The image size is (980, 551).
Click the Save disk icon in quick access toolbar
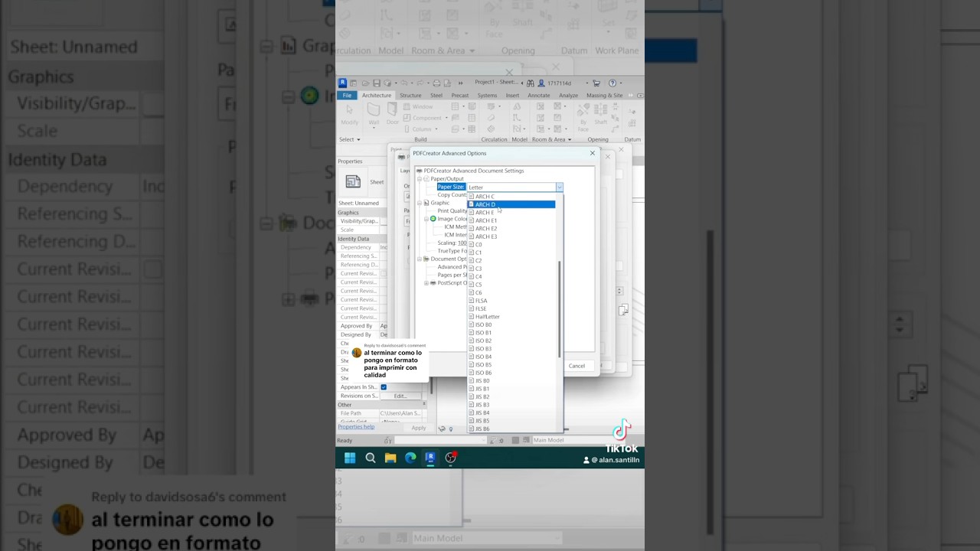pyautogui.click(x=377, y=83)
